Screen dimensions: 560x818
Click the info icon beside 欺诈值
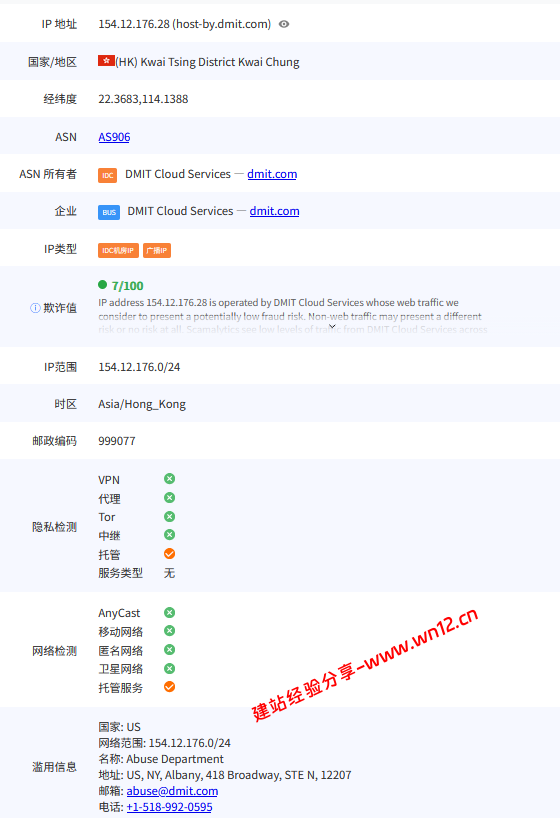35,308
